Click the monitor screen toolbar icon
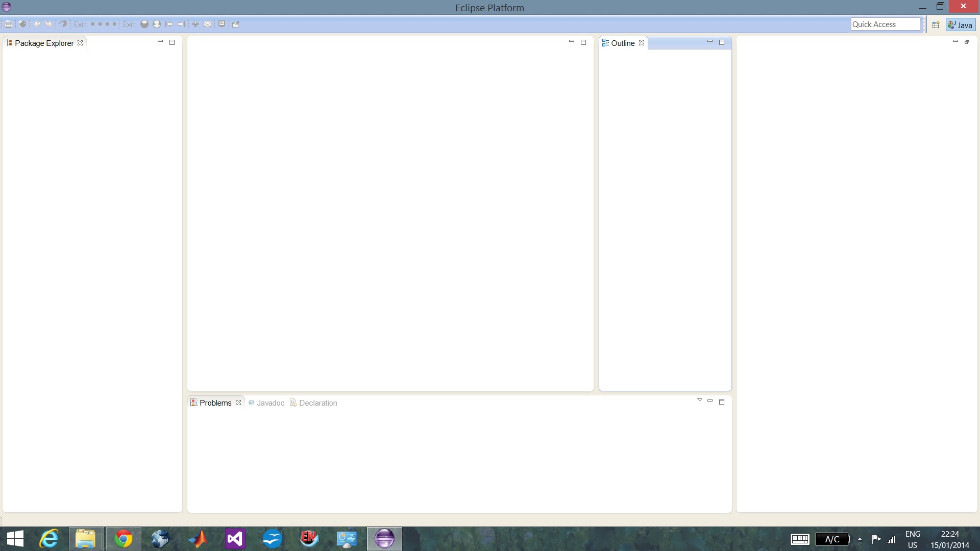Screen dimensions: 980x551 (222, 24)
